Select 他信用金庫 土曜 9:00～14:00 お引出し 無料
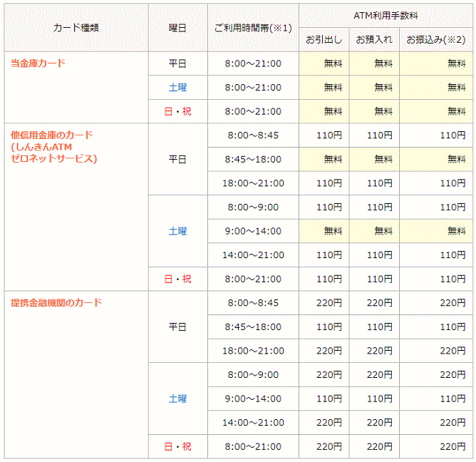 [324, 231]
